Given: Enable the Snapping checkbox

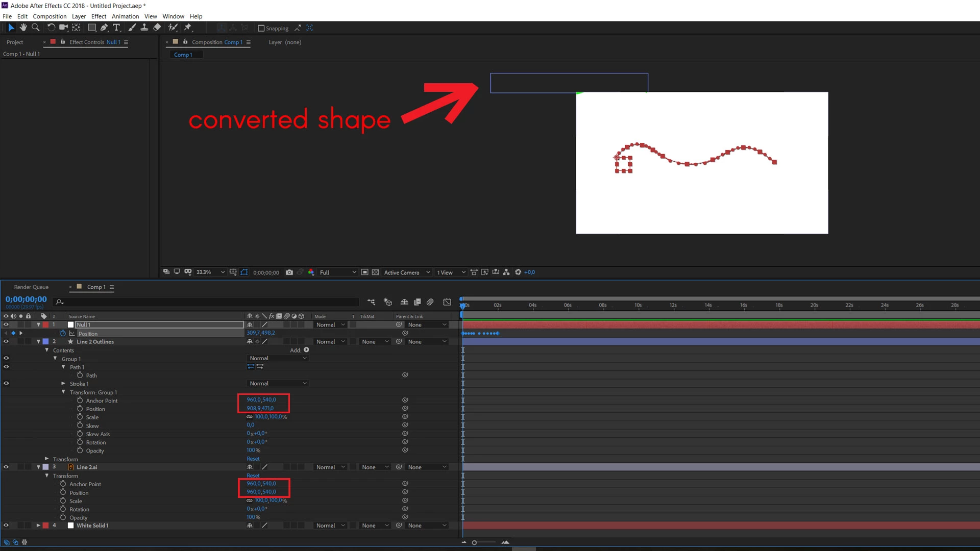Looking at the screenshot, I should 261,29.
